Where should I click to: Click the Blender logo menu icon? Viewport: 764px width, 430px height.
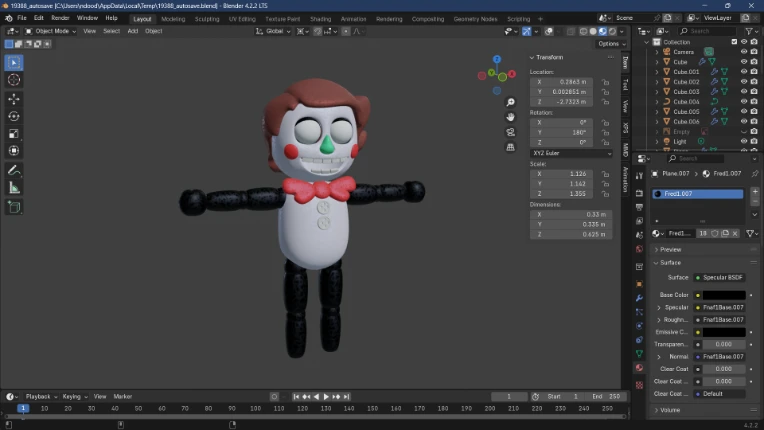coord(9,18)
